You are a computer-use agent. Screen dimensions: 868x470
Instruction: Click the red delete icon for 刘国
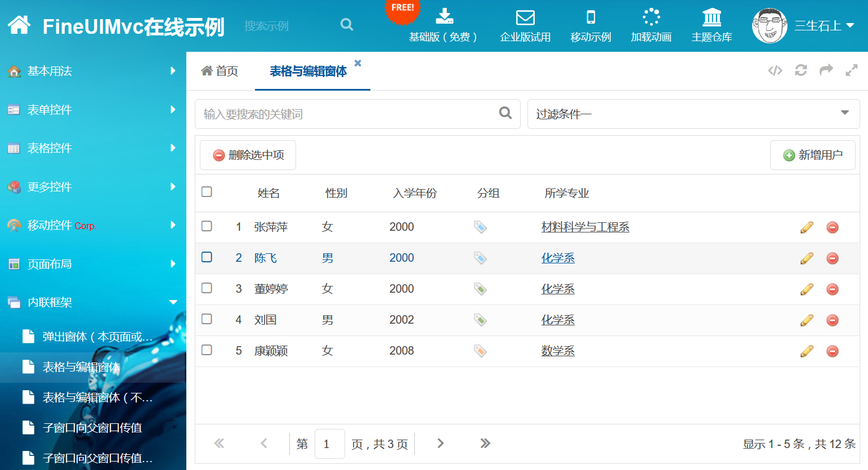pyautogui.click(x=832, y=320)
